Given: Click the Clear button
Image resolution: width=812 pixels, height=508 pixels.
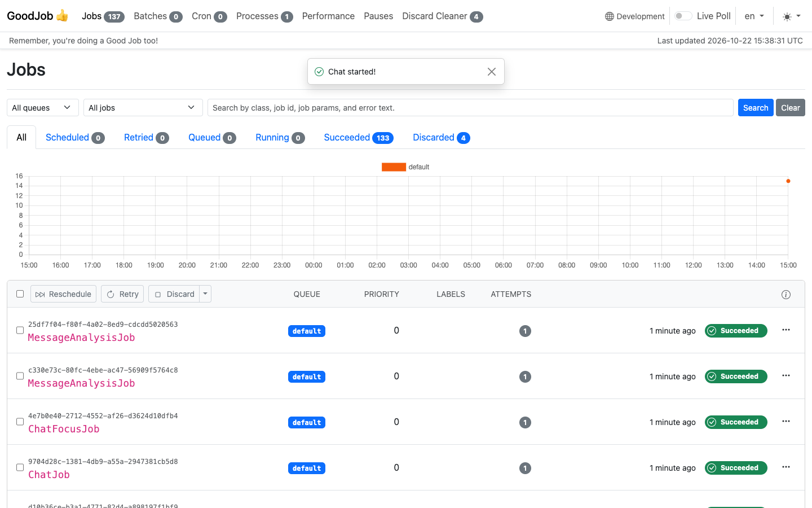Looking at the screenshot, I should [x=791, y=108].
